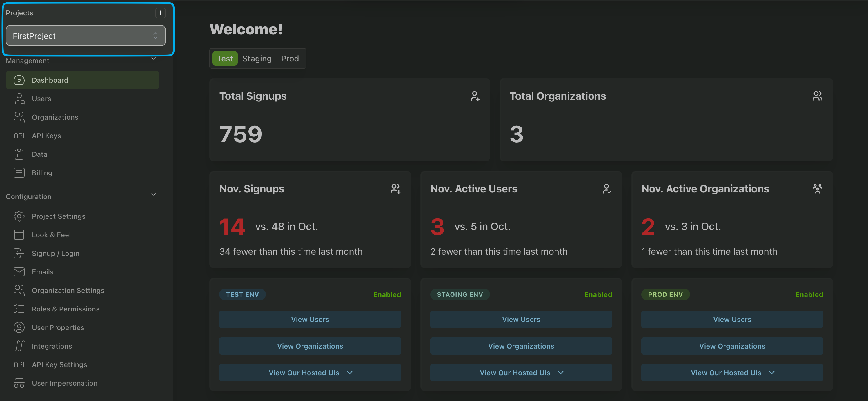Collapse the Configuration section chevron
The image size is (868, 401).
(x=154, y=195)
